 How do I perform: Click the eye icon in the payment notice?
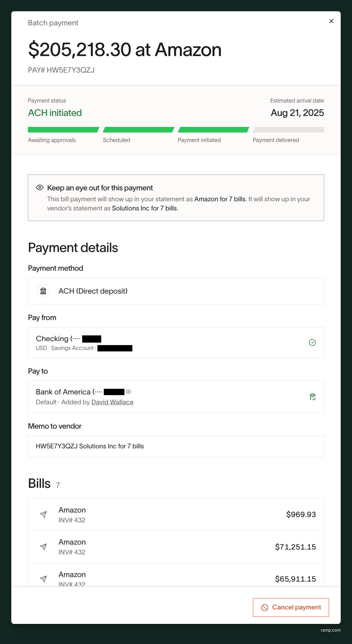[x=40, y=187]
